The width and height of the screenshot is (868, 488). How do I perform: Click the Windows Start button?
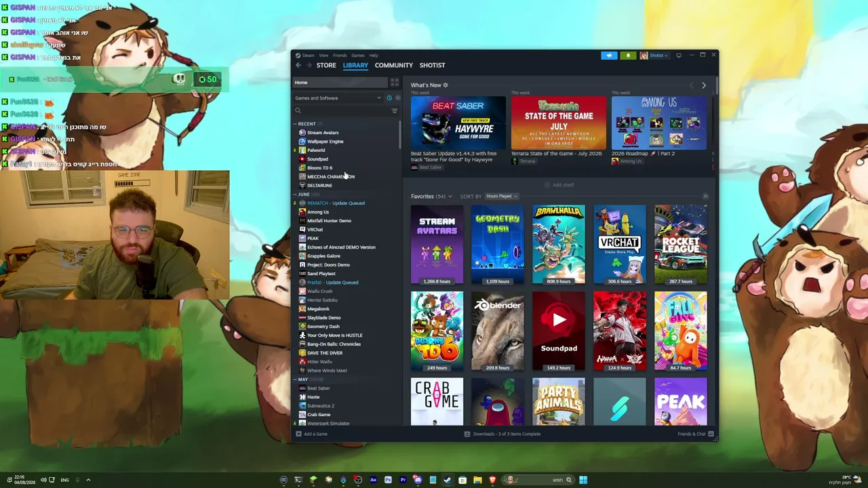[583, 480]
